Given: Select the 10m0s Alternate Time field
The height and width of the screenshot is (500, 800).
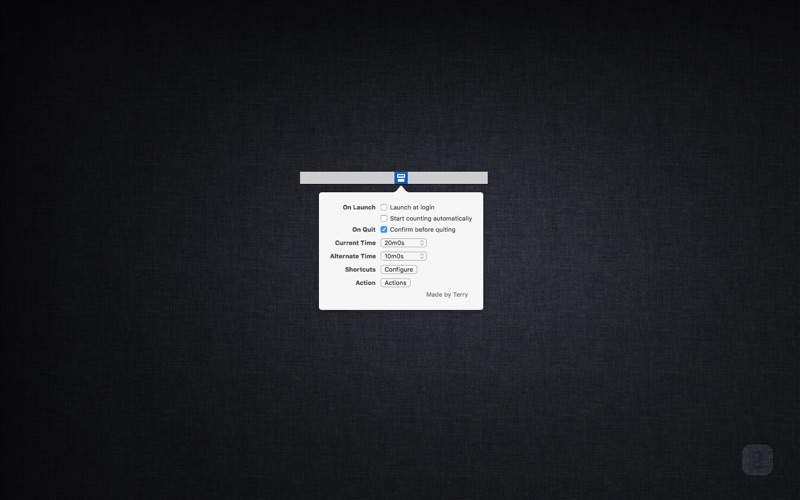Looking at the screenshot, I should click(403, 256).
